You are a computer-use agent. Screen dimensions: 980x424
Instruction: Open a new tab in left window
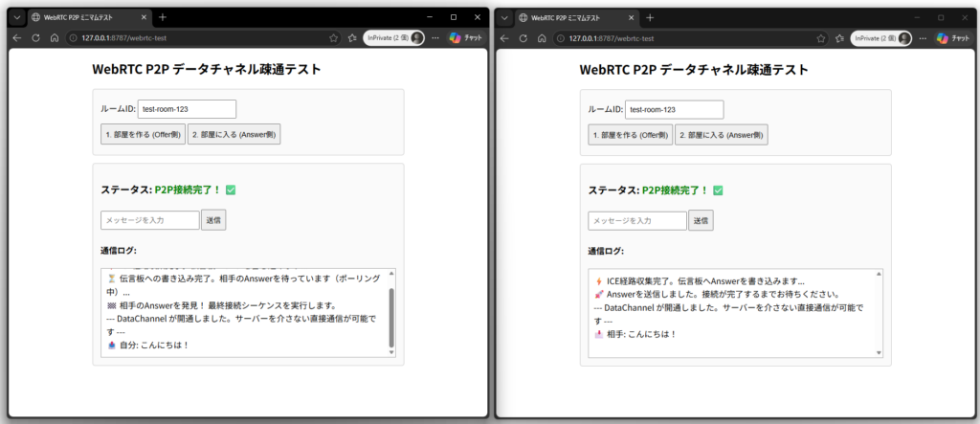click(163, 17)
